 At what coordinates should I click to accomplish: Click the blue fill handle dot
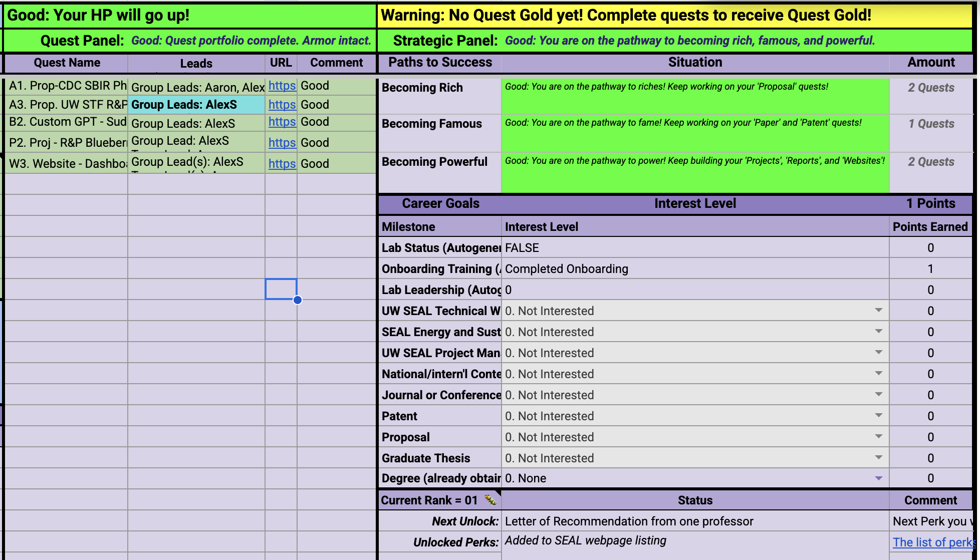tap(298, 300)
